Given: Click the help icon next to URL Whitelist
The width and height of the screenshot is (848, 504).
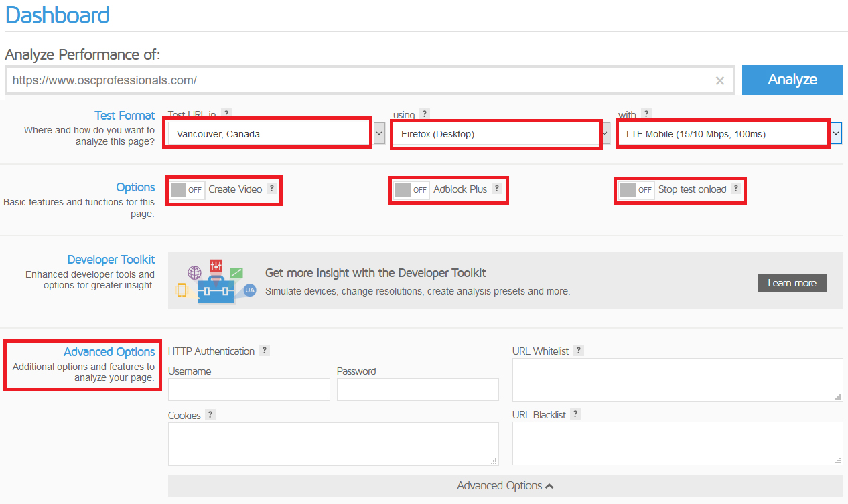Looking at the screenshot, I should [x=579, y=351].
